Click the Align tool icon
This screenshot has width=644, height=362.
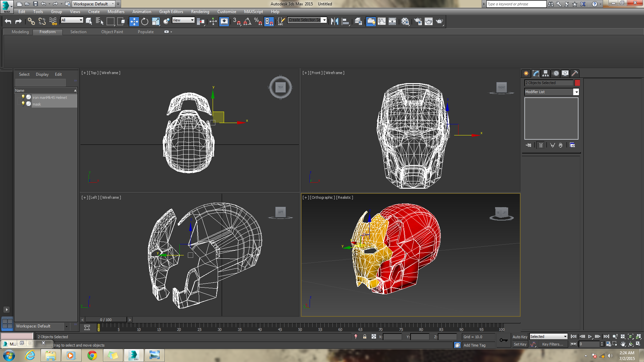345,21
